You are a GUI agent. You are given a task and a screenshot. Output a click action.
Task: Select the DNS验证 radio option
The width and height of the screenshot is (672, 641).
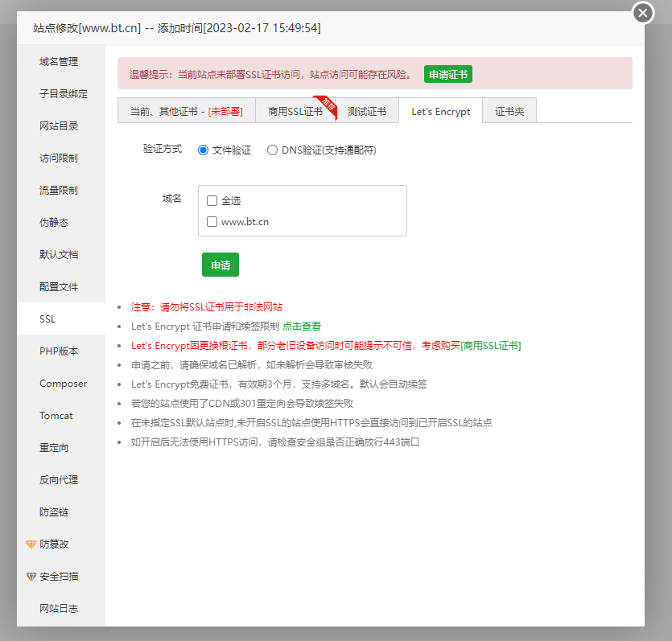pyautogui.click(x=273, y=150)
